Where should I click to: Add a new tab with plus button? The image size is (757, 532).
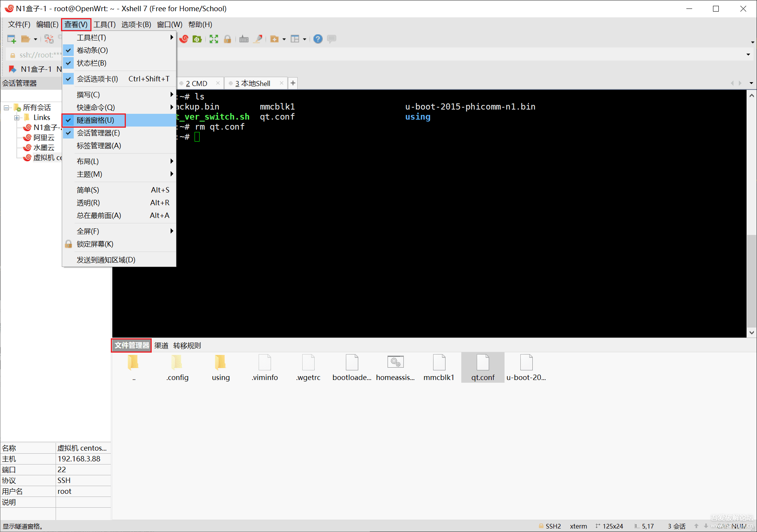[x=293, y=83]
